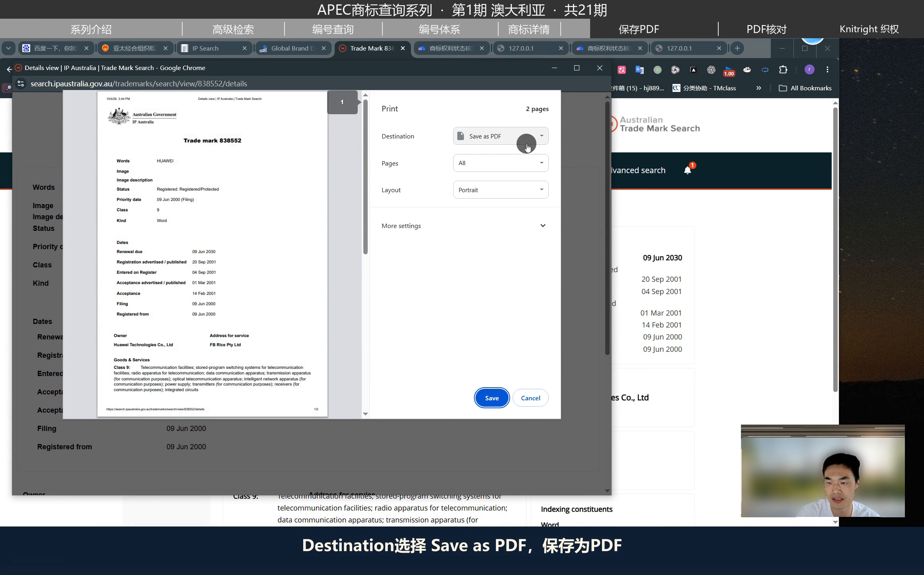The image size is (924, 575).
Task: Close the Trade Mark 838 tab
Action: (x=403, y=48)
